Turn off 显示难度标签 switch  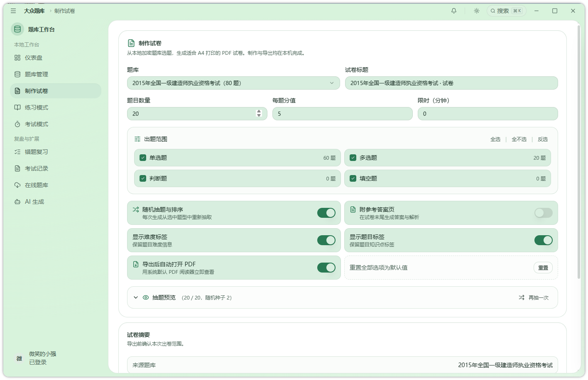326,240
